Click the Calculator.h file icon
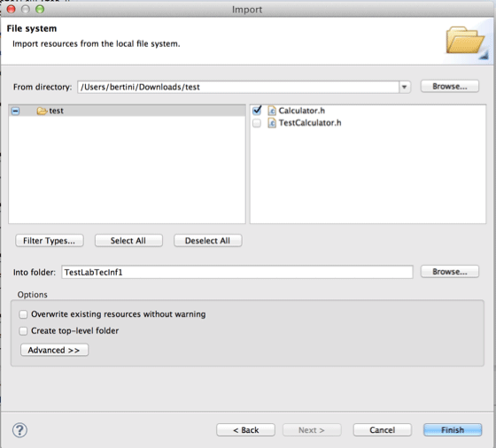 (272, 111)
